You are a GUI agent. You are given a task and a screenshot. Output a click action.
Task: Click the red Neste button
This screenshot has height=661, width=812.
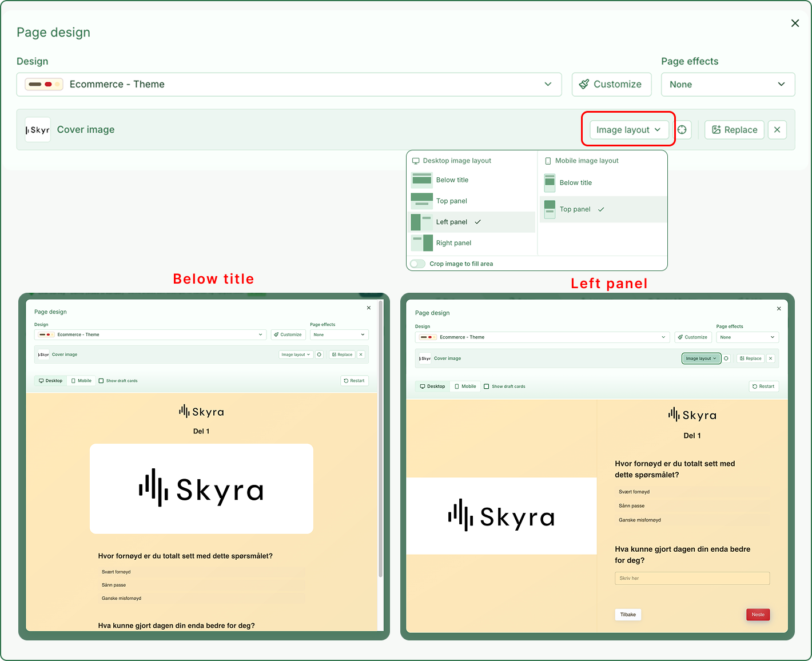(758, 615)
